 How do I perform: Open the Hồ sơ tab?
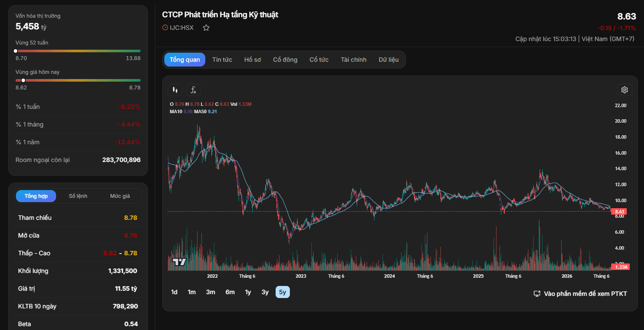click(x=252, y=60)
